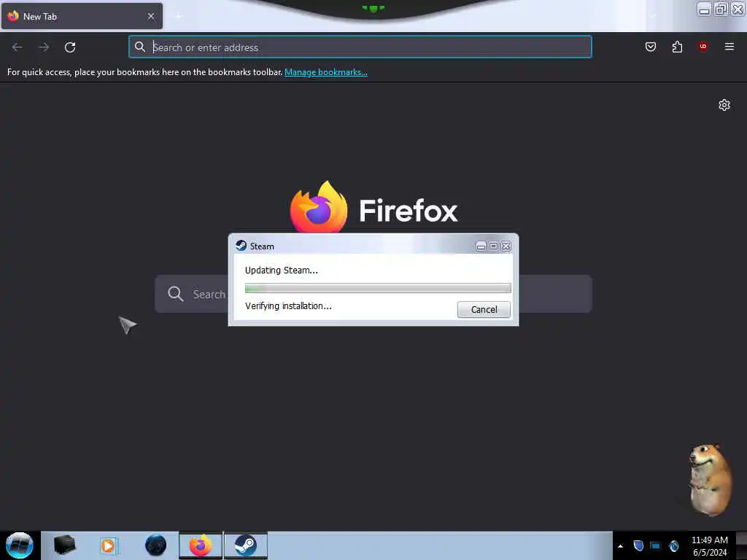The height and width of the screenshot is (560, 747).
Task: Minimize the Firefox window
Action: click(704, 9)
